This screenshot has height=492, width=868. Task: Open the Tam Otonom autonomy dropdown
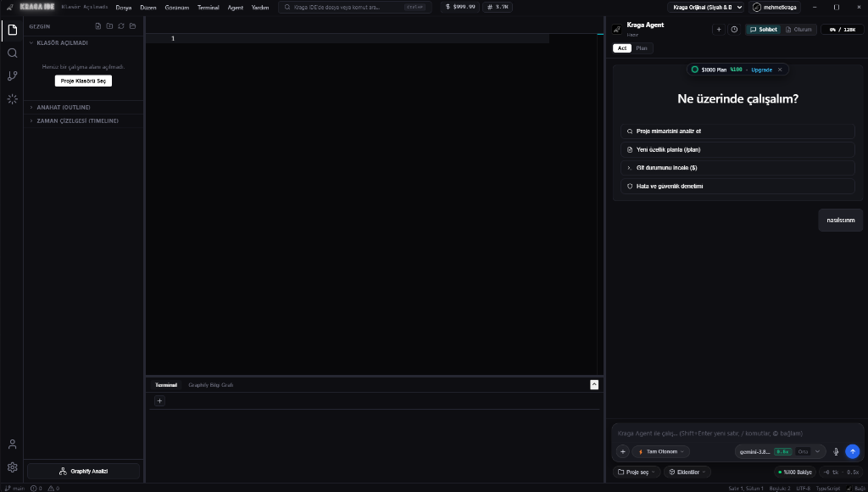[x=661, y=451]
